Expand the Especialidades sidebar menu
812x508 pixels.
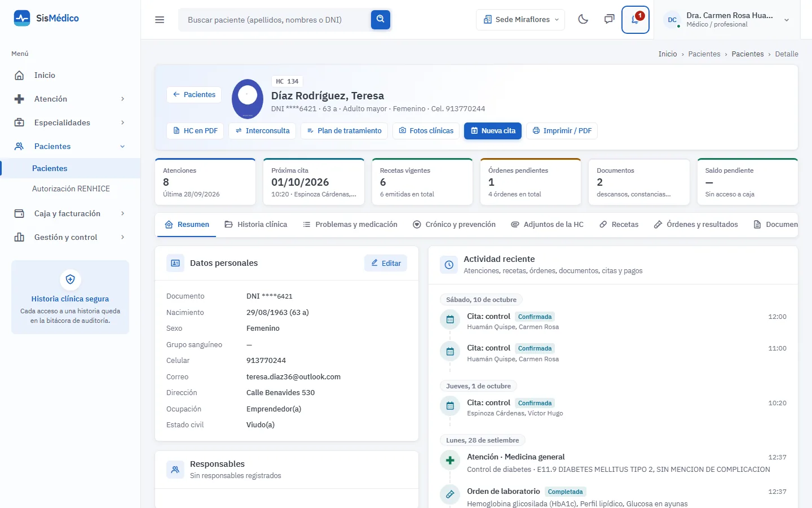70,122
